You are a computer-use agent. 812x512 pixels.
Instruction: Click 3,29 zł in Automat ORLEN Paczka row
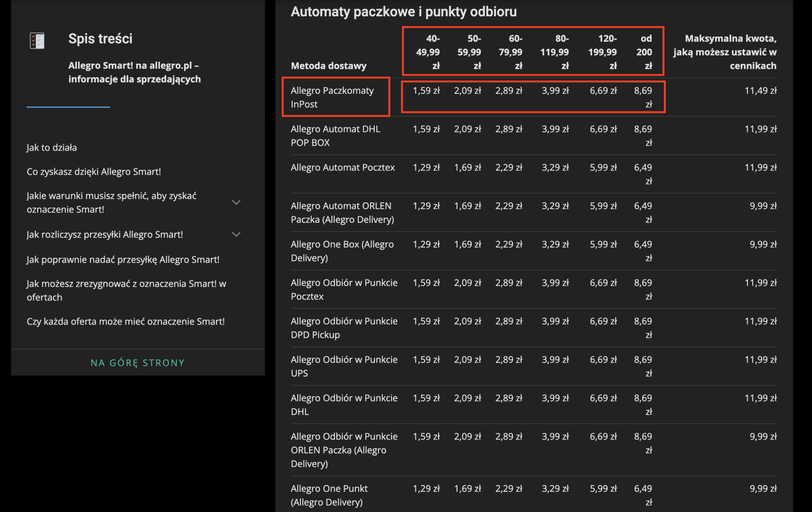tap(555, 206)
